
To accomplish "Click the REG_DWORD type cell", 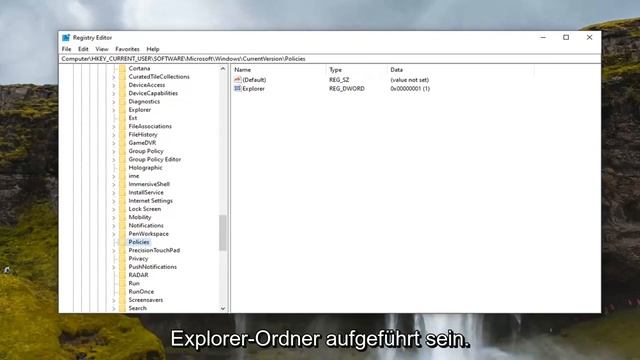I will [x=347, y=89].
